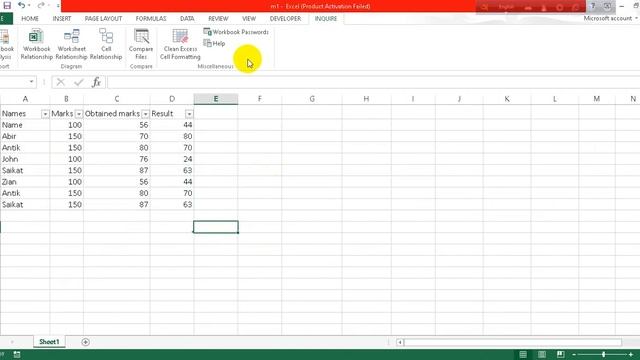The height and width of the screenshot is (360, 640).
Task: Select column A header
Action: pos(25,99)
